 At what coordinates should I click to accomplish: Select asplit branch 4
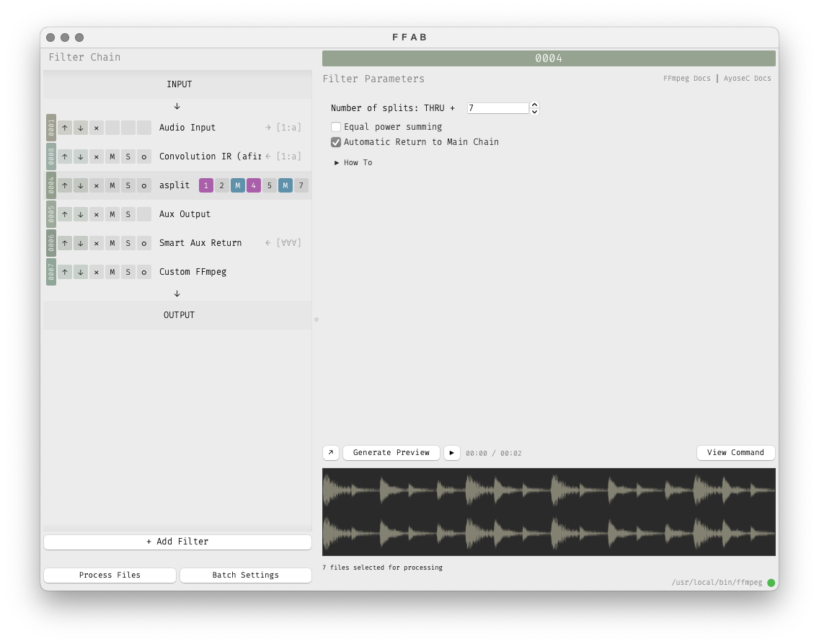254,185
